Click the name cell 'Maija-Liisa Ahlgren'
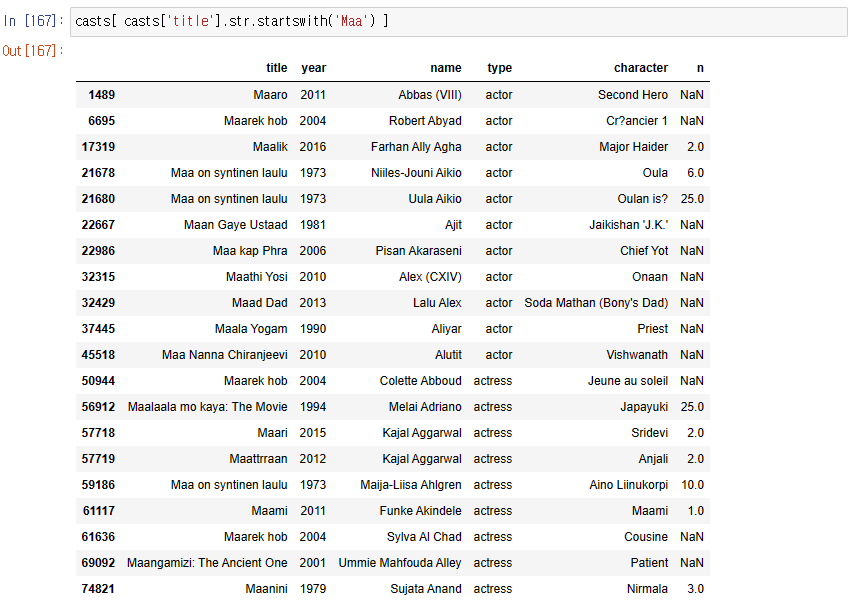This screenshot has width=852, height=605. (411, 485)
